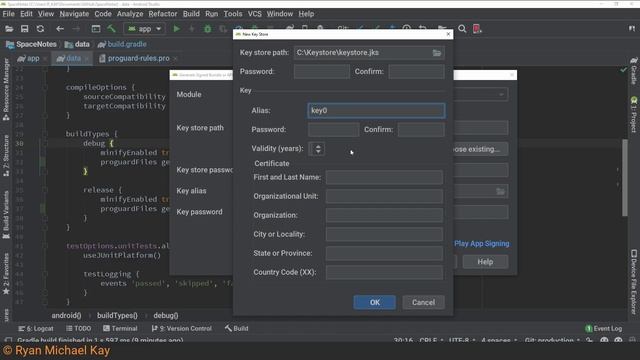Viewport: 640px width, 360px height.
Task: Click the red device icon in the toolbar
Action: click(477, 29)
